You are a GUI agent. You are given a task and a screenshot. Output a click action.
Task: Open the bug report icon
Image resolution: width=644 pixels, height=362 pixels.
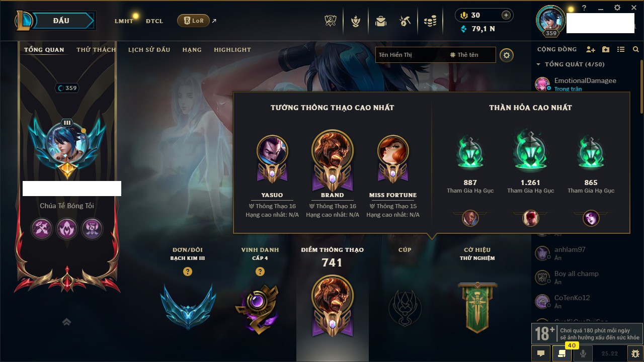point(635,353)
